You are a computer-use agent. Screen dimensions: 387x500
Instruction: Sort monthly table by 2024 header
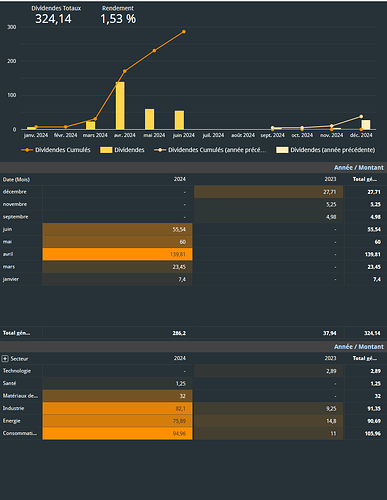click(x=180, y=179)
